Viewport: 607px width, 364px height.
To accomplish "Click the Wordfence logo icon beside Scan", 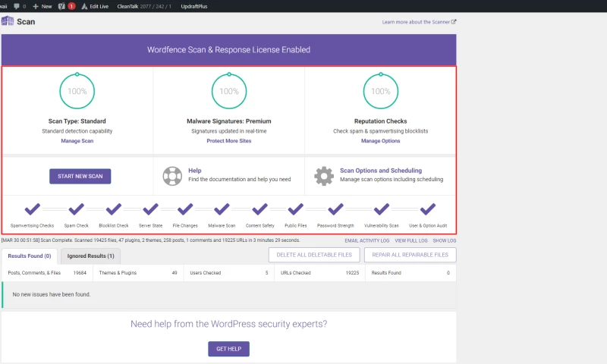I will pyautogui.click(x=8, y=21).
